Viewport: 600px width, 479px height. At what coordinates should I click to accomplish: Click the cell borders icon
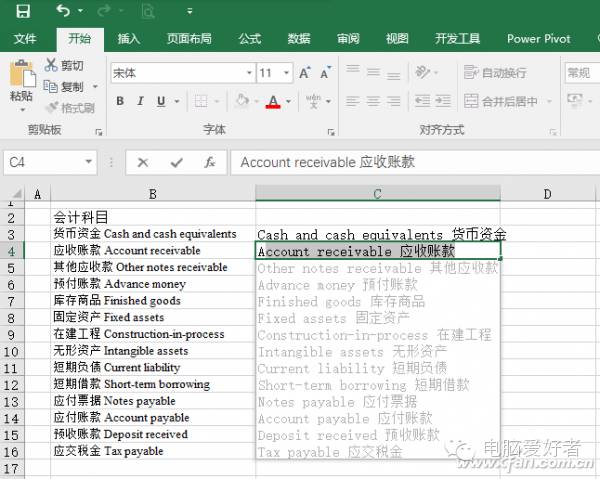click(201, 101)
